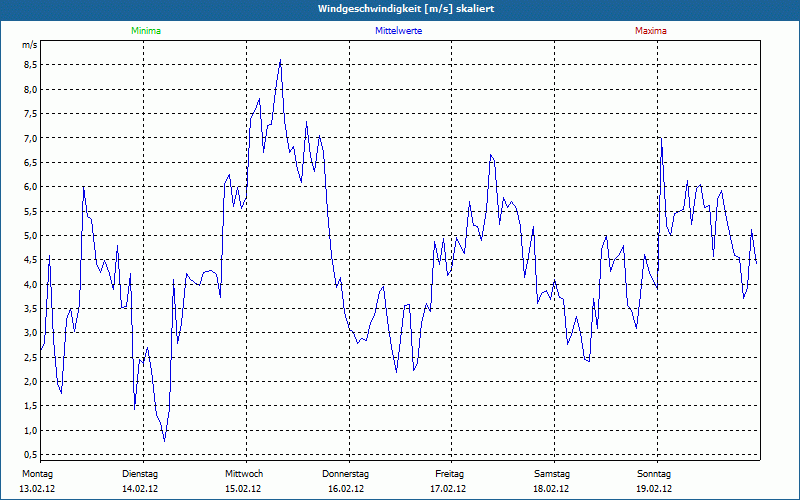Viewport: 800px width, 500px height.
Task: Click the 7,0 y-axis value
Action: 30,138
